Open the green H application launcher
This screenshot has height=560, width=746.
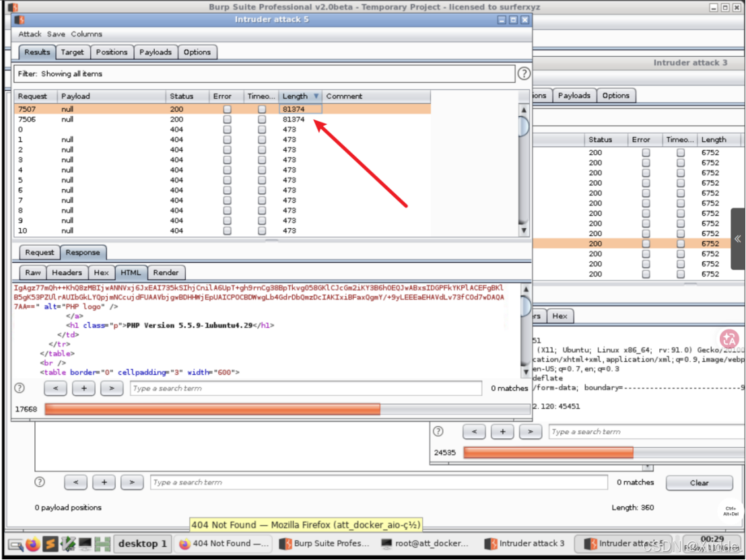(103, 543)
